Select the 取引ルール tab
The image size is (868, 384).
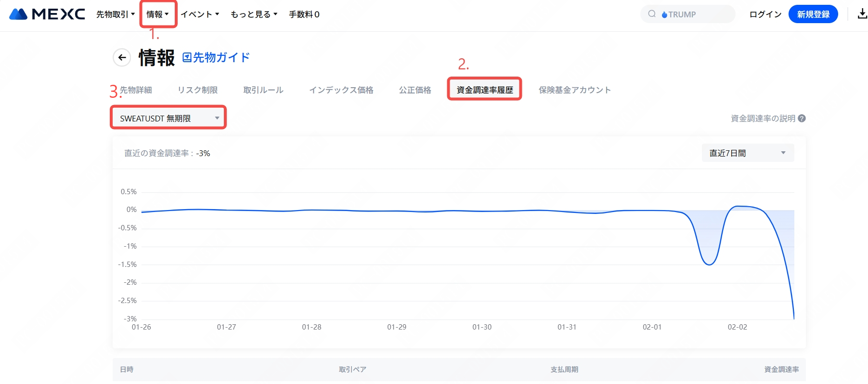263,90
